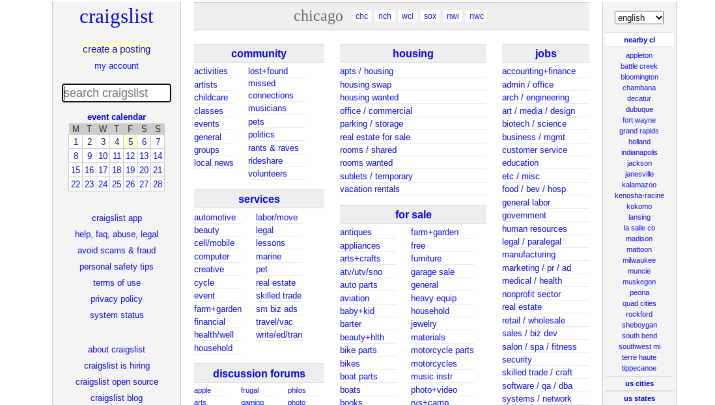Open the event calendar heading link
This screenshot has height=405, width=715.
tap(116, 117)
